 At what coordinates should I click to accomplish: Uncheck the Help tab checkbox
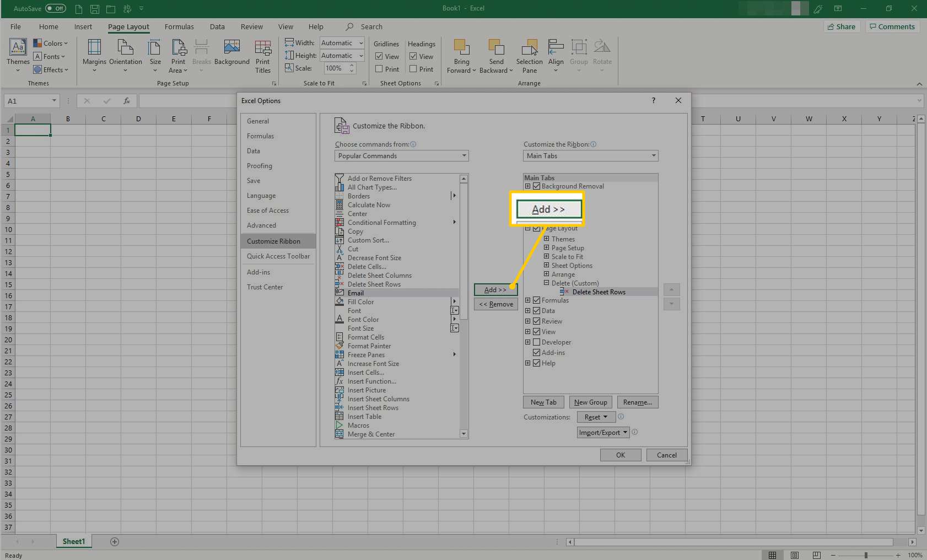[x=536, y=363]
